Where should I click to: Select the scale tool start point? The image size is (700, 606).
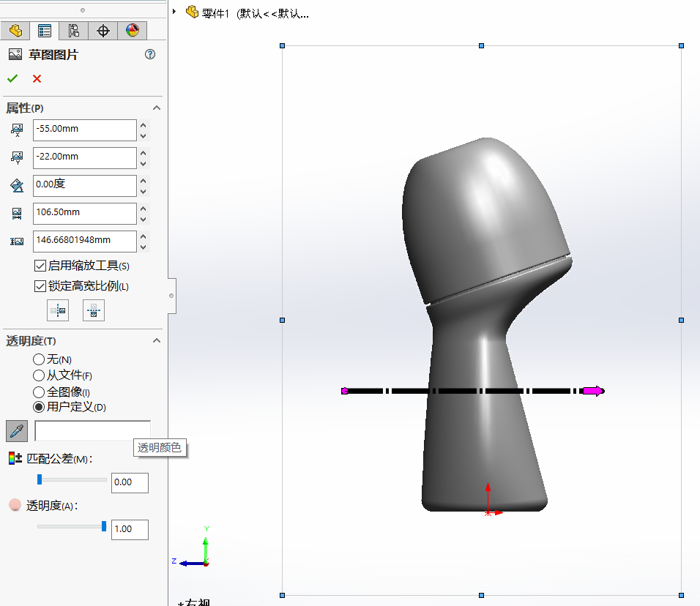[x=345, y=391]
